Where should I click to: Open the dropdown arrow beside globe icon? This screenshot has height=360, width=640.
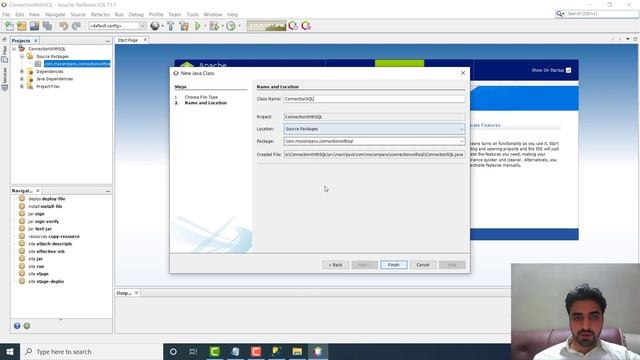pos(162,26)
